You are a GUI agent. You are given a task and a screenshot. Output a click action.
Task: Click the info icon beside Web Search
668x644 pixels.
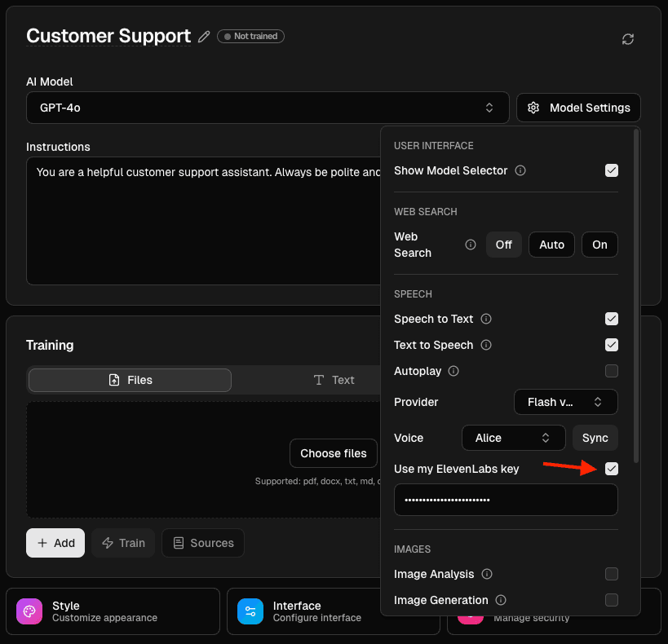(471, 244)
